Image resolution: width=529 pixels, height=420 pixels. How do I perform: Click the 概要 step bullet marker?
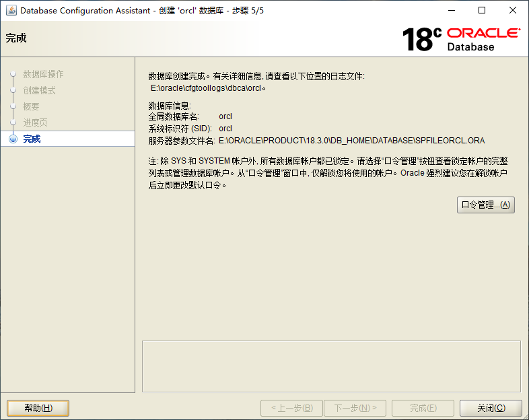[13, 106]
